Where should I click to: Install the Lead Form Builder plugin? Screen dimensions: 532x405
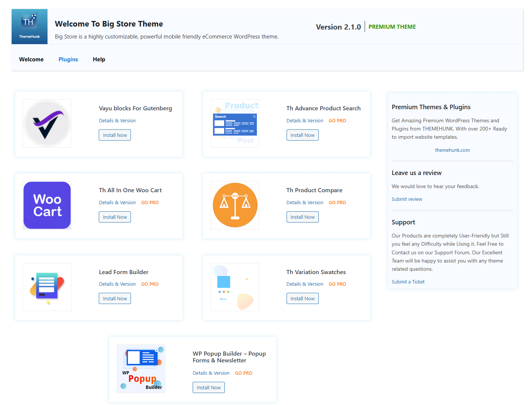(x=115, y=298)
